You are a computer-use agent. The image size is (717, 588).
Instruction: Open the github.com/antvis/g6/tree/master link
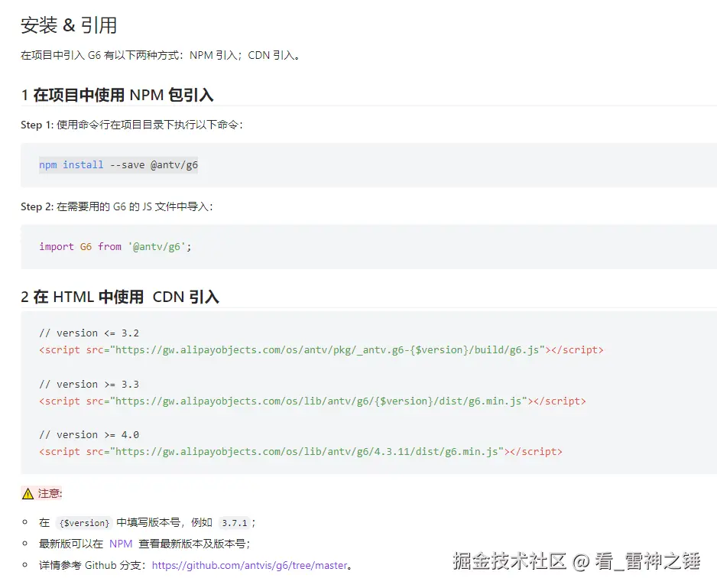[249, 566]
